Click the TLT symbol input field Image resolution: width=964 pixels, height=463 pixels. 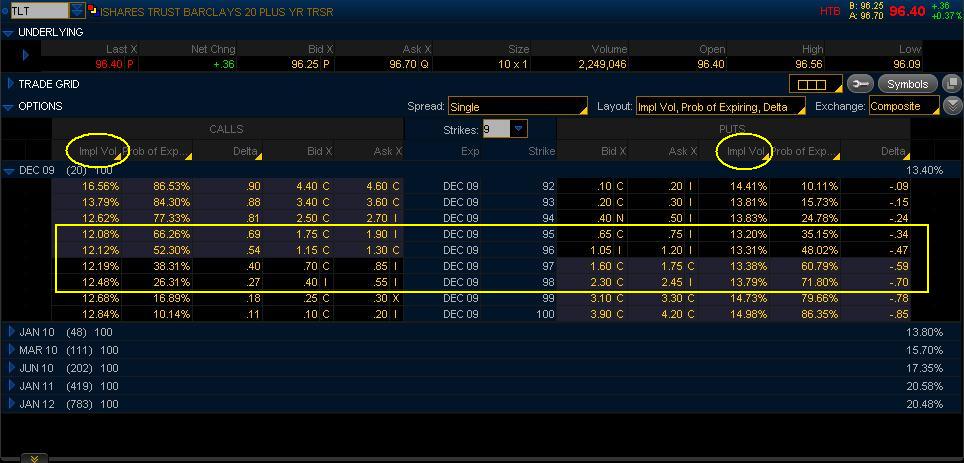pyautogui.click(x=38, y=11)
